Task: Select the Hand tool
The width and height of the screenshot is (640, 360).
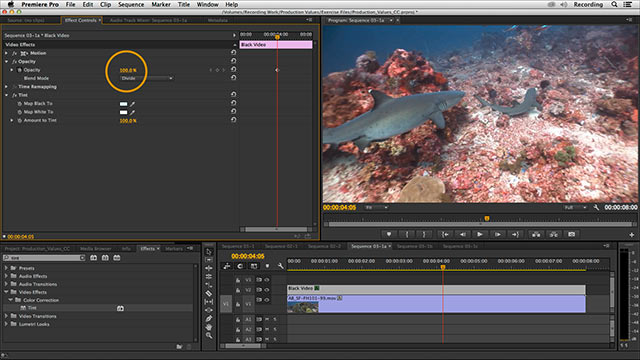Action: click(x=209, y=327)
